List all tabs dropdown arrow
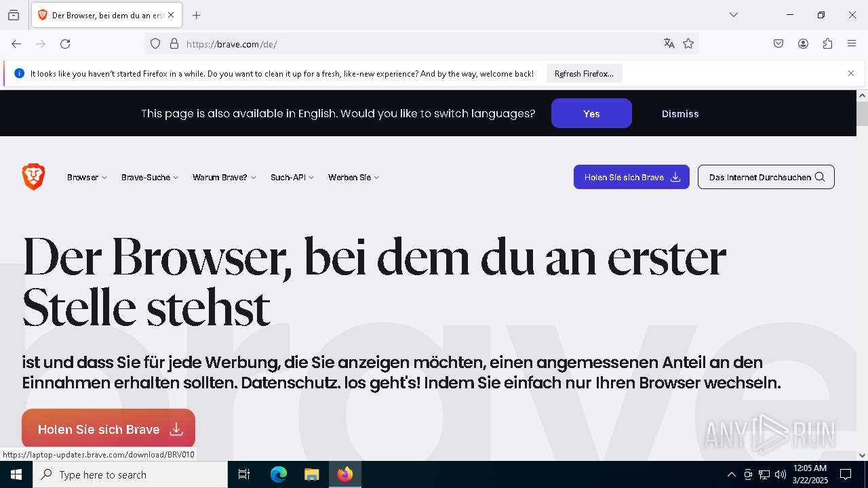 coord(733,15)
